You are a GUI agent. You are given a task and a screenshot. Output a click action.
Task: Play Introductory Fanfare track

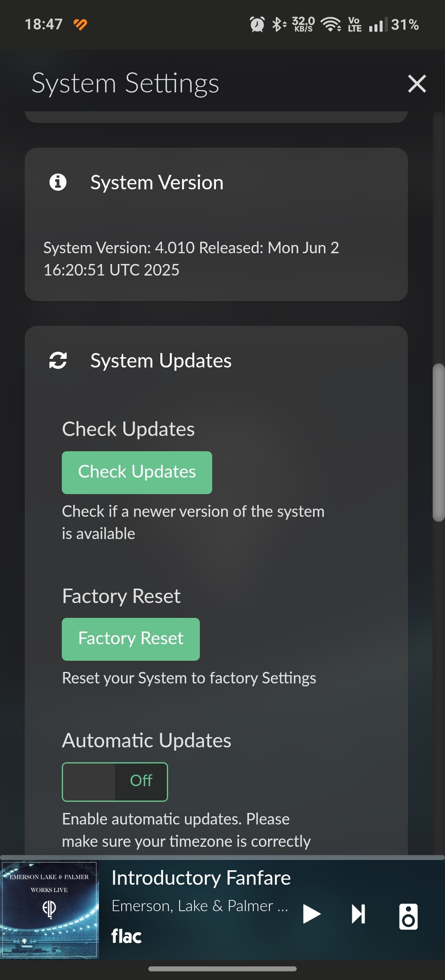[x=311, y=914]
